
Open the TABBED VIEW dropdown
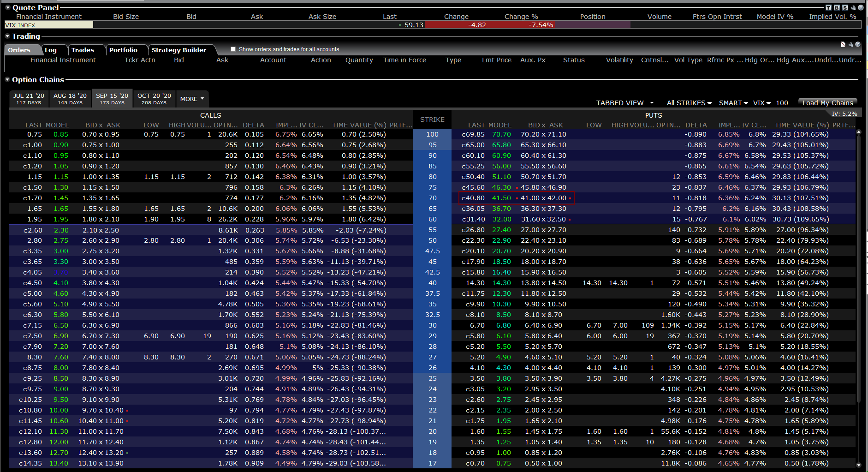click(x=625, y=102)
